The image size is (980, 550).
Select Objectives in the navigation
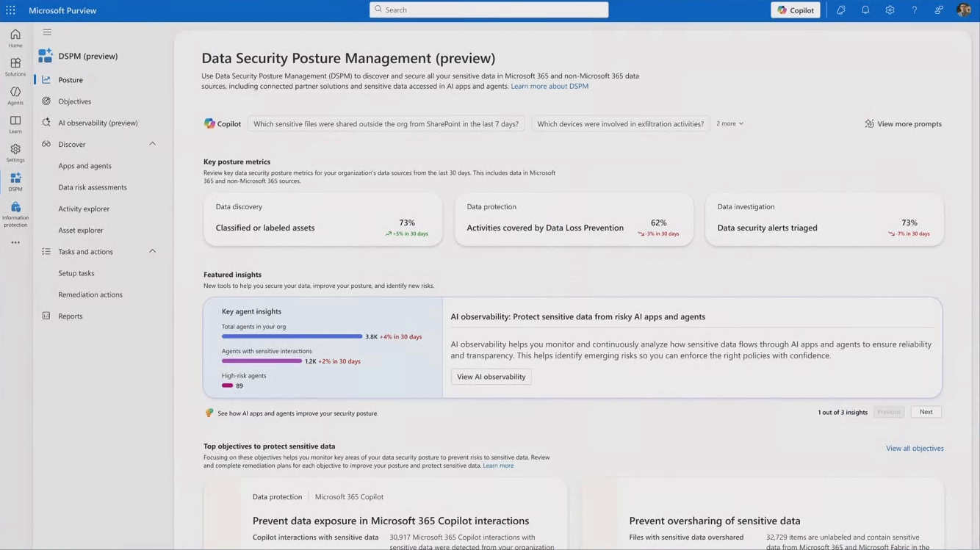[75, 101]
